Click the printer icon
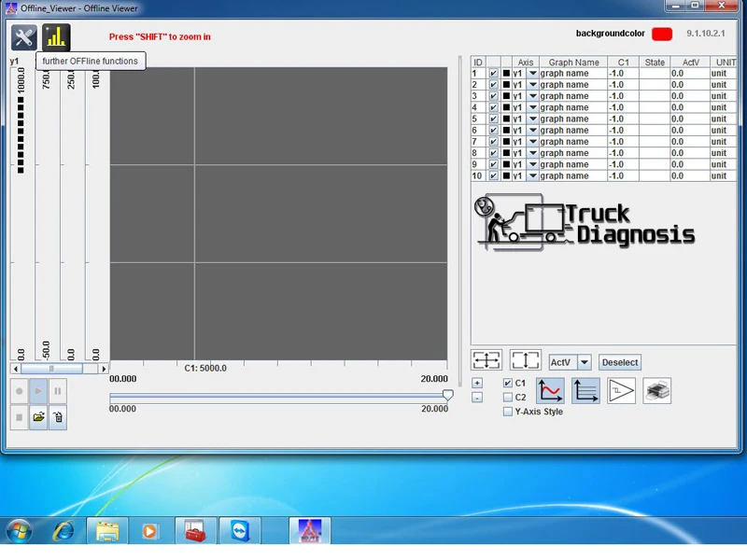 coord(657,391)
